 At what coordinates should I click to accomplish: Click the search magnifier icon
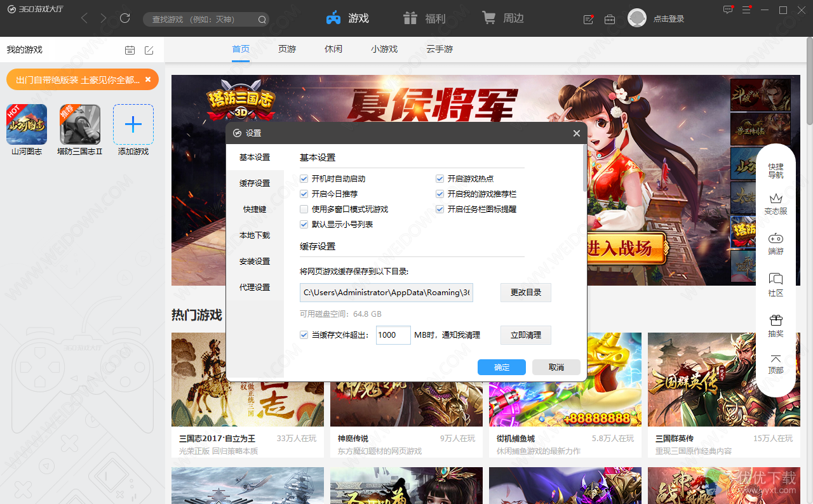(262, 20)
